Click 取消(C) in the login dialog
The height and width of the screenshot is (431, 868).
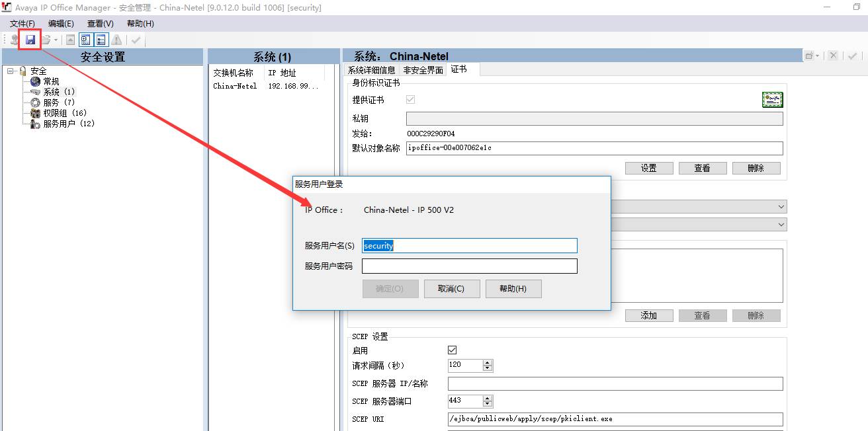point(452,289)
